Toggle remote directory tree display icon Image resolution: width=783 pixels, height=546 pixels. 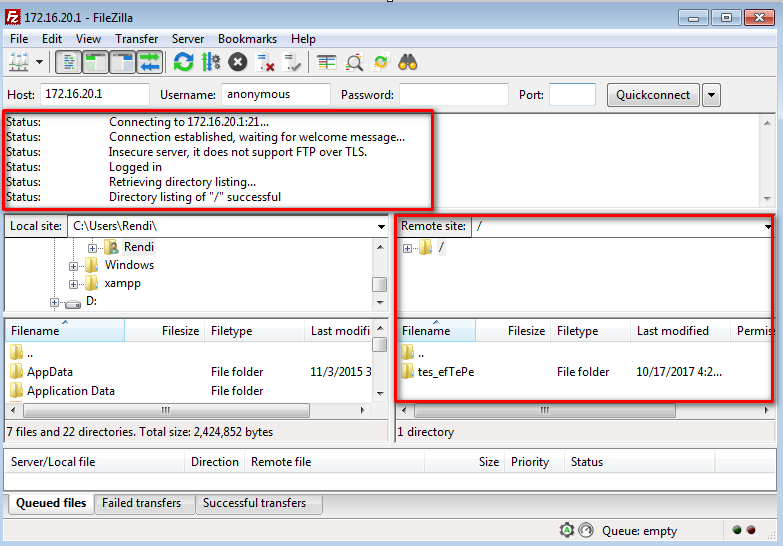point(122,62)
